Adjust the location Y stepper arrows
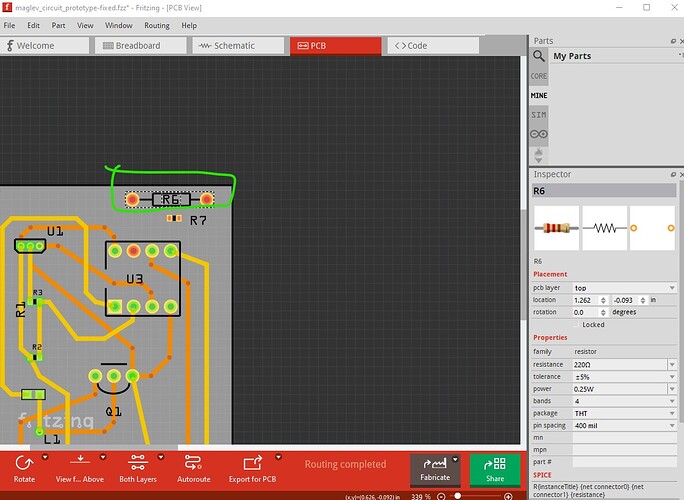684x500 pixels. click(x=643, y=300)
